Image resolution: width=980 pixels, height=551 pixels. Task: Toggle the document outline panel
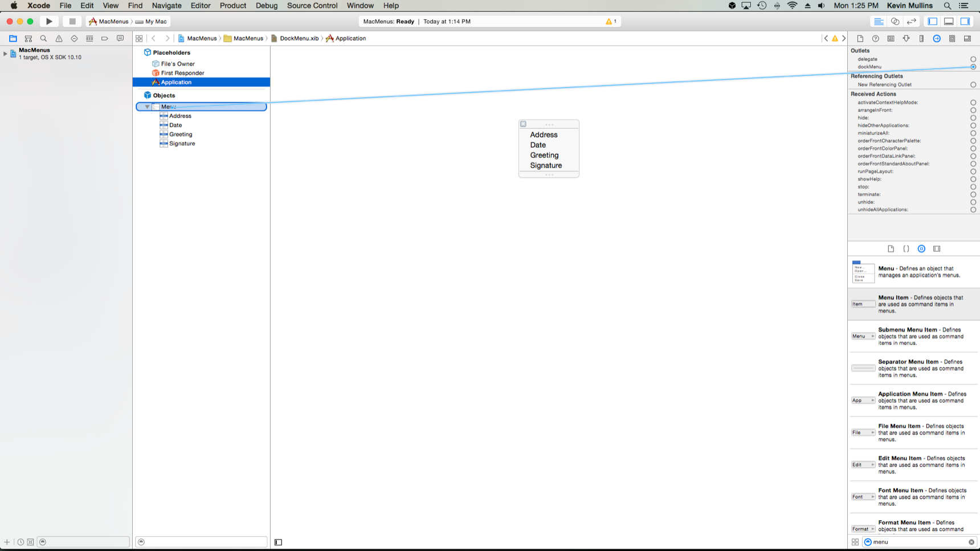tap(279, 542)
